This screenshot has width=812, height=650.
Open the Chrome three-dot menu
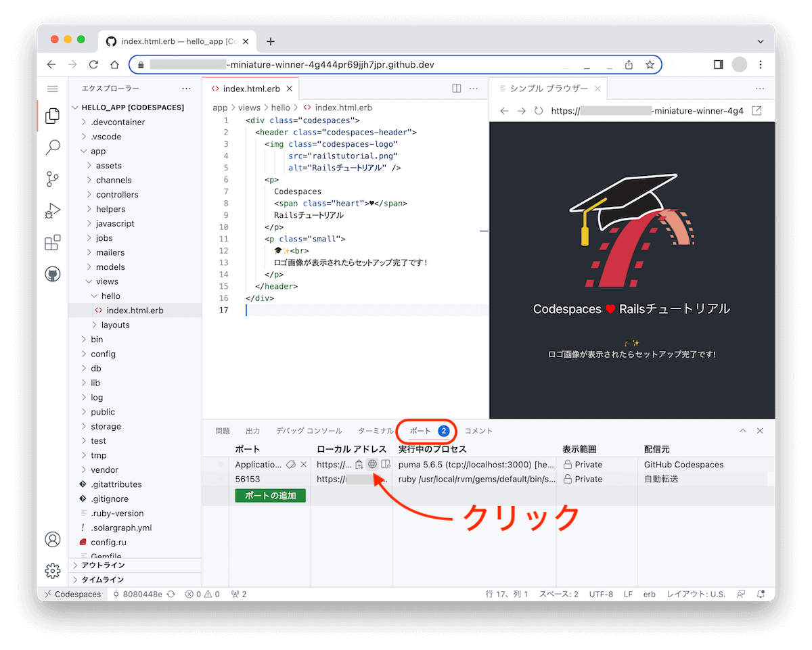pos(761,65)
